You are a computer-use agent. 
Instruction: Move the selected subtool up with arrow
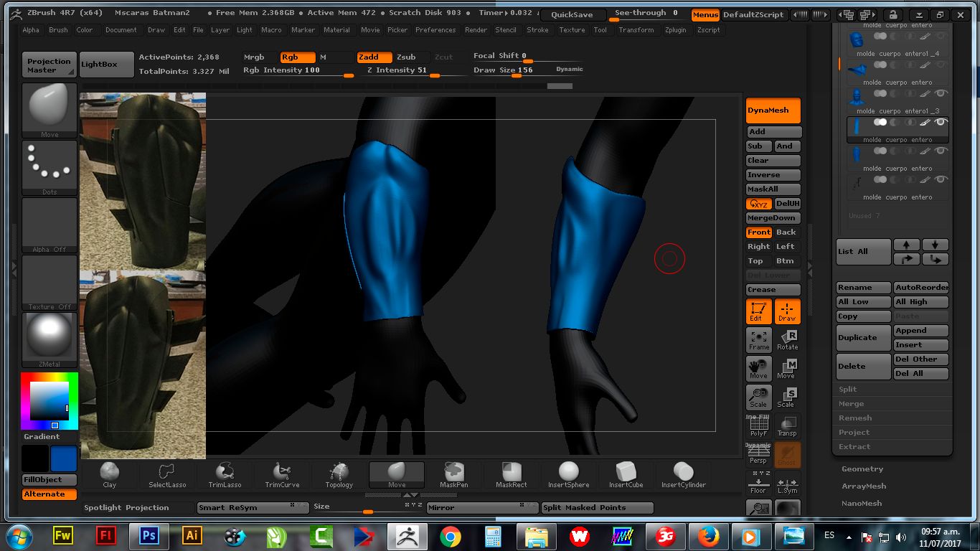(907, 245)
